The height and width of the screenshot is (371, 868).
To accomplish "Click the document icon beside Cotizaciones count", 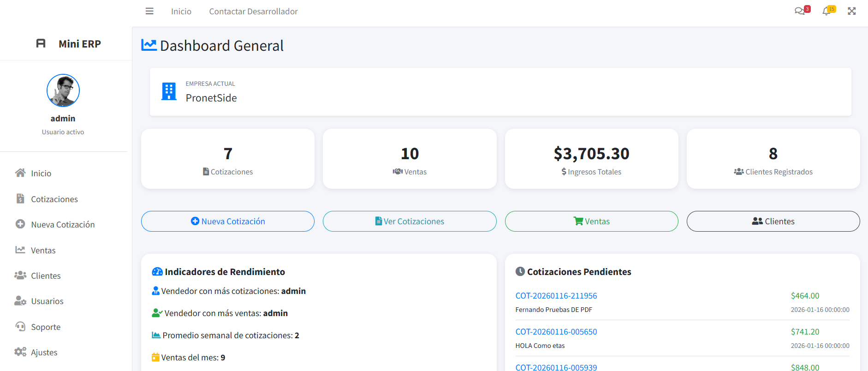I will coord(206,172).
